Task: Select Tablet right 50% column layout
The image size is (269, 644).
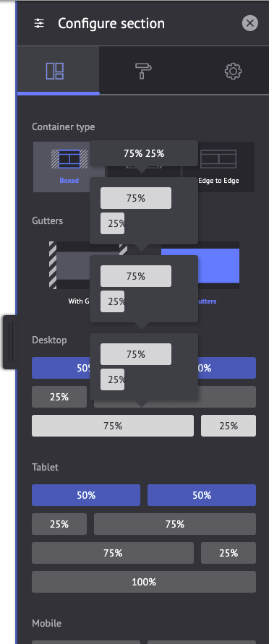Action: tap(202, 495)
